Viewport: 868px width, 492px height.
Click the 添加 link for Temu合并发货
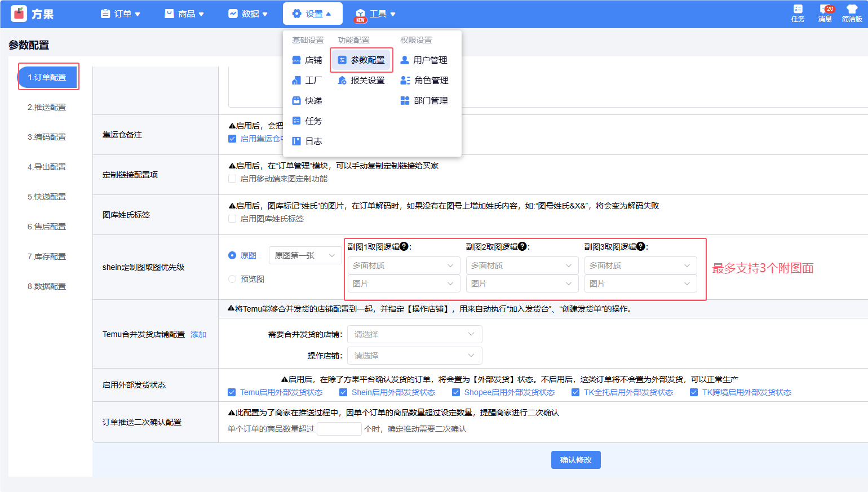pyautogui.click(x=198, y=334)
